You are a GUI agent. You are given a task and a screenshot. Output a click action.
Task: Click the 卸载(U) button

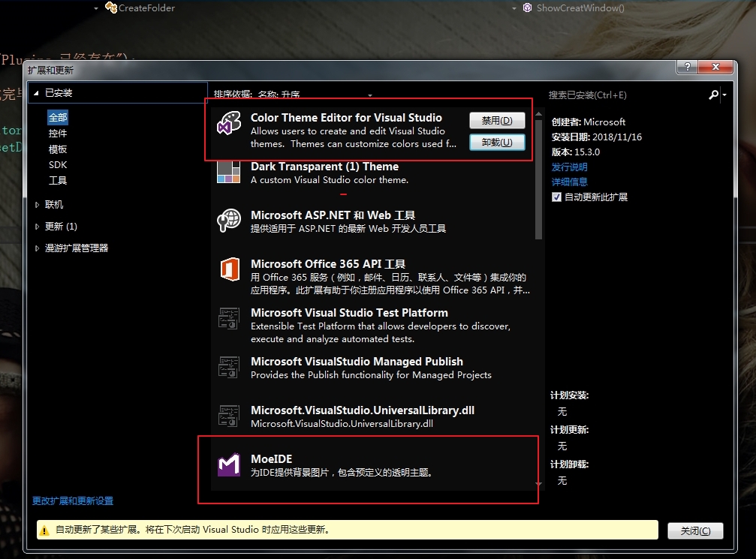[x=497, y=142]
